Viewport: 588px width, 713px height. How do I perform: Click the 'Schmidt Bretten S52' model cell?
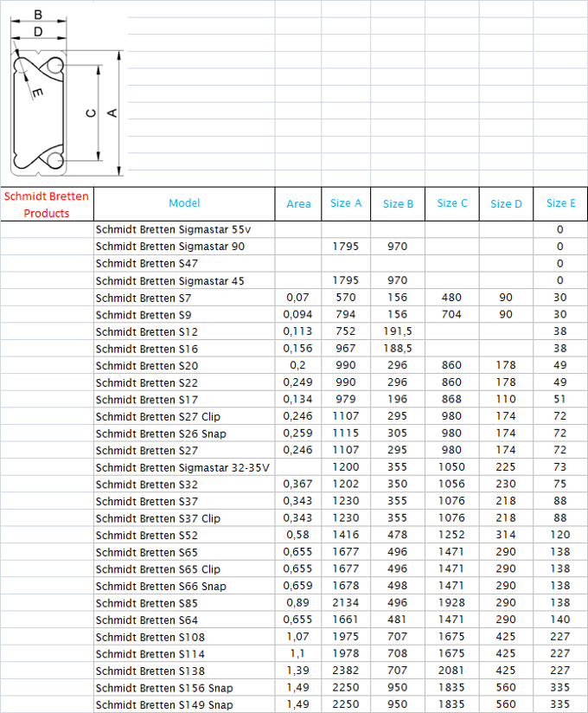coord(184,535)
